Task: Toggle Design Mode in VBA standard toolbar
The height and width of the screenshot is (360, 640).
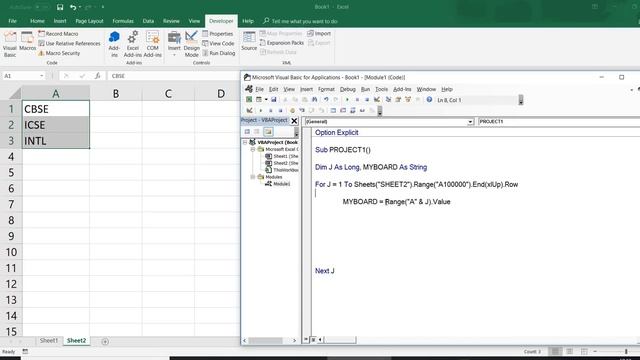Action: pyautogui.click(x=377, y=100)
